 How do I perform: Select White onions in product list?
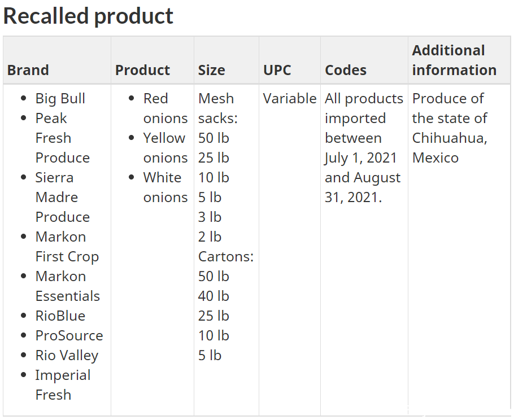tap(165, 187)
